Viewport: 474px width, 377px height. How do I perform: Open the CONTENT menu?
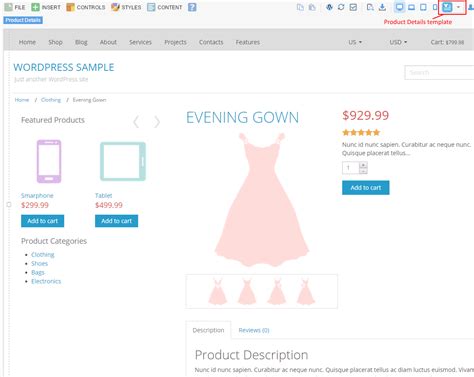pyautogui.click(x=165, y=7)
